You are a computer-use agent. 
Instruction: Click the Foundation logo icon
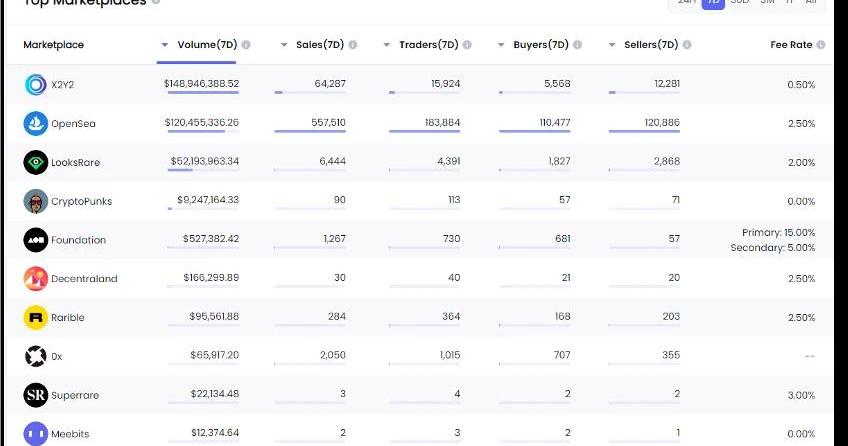(36, 240)
